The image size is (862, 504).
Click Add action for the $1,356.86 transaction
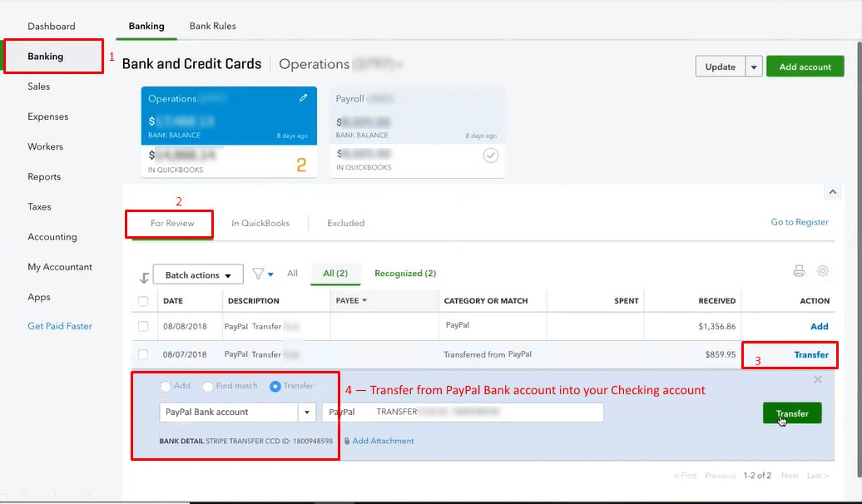coord(819,327)
